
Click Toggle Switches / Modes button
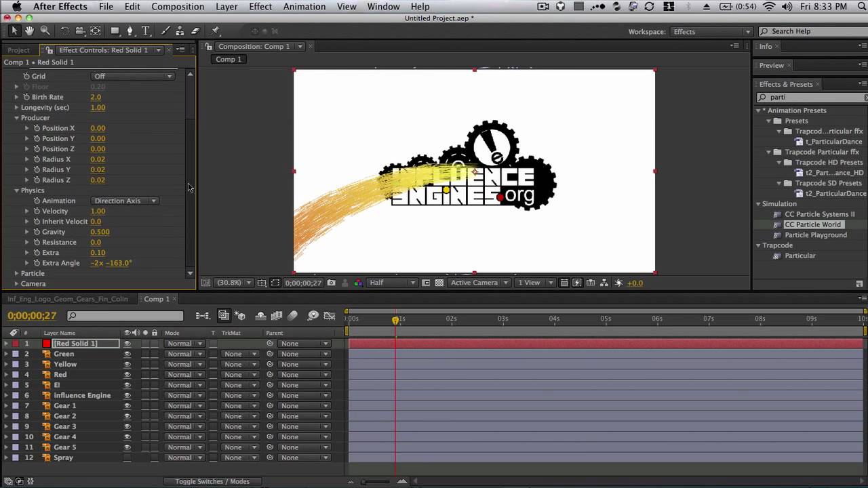click(212, 481)
